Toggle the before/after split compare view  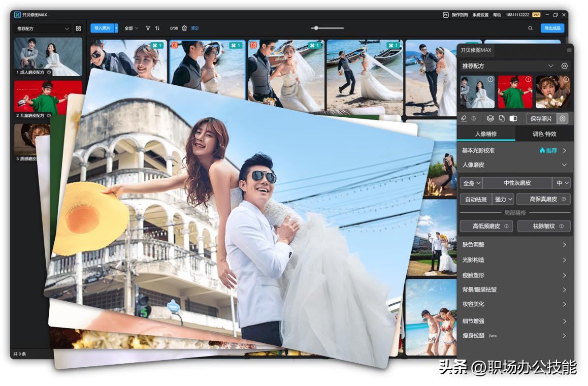(513, 118)
